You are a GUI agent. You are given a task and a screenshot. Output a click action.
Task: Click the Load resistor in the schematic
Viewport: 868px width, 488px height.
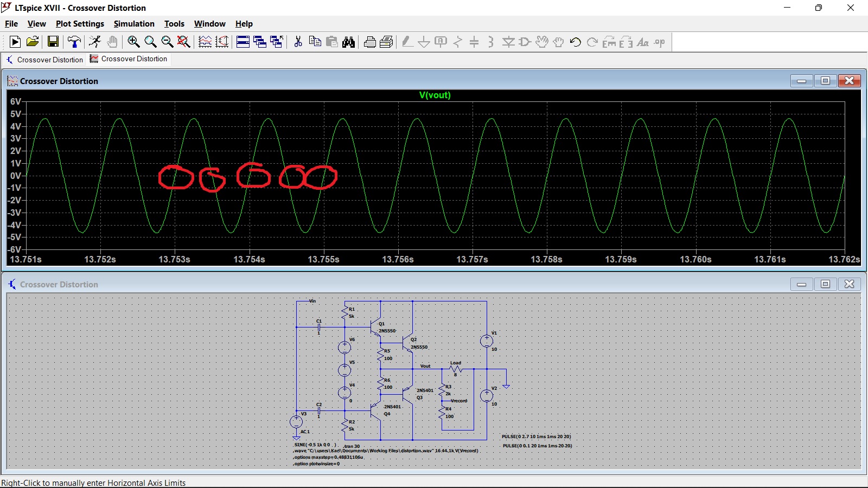(x=456, y=369)
